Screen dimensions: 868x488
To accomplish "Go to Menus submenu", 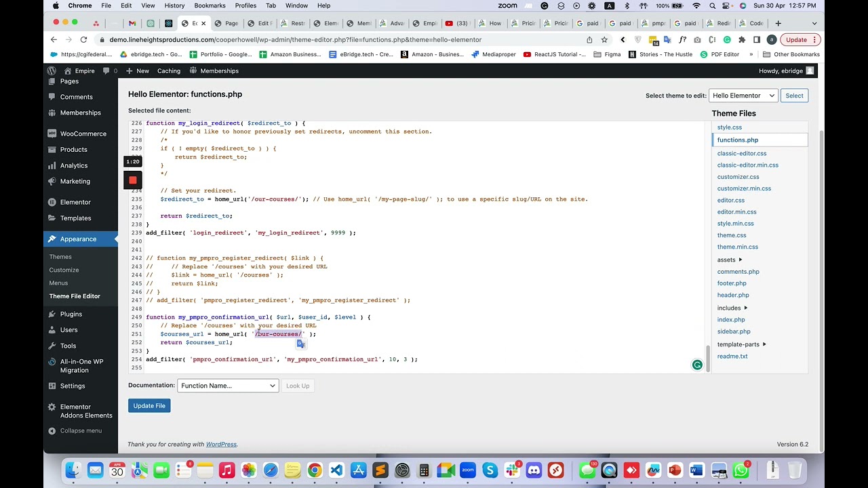I will tap(58, 283).
